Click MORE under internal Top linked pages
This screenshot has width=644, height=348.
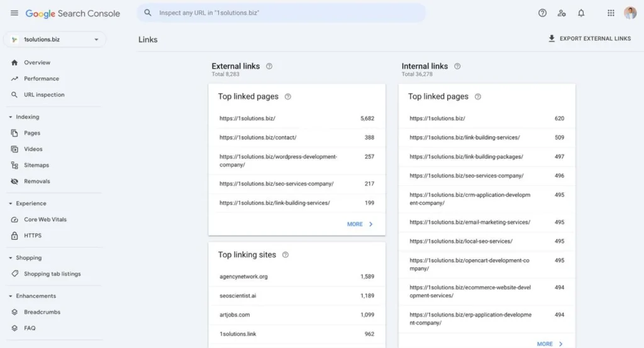click(x=550, y=344)
